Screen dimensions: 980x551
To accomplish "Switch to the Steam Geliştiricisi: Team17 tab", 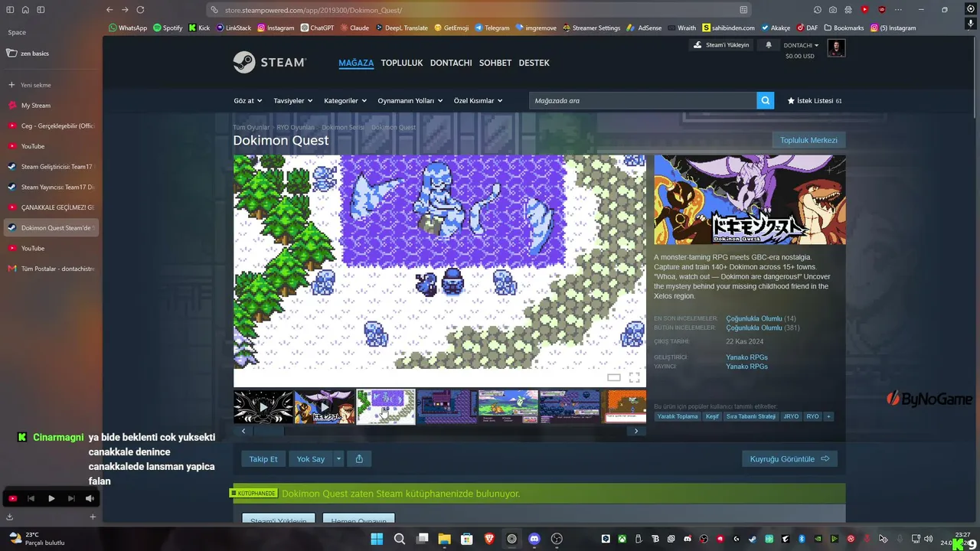I will 51,166.
